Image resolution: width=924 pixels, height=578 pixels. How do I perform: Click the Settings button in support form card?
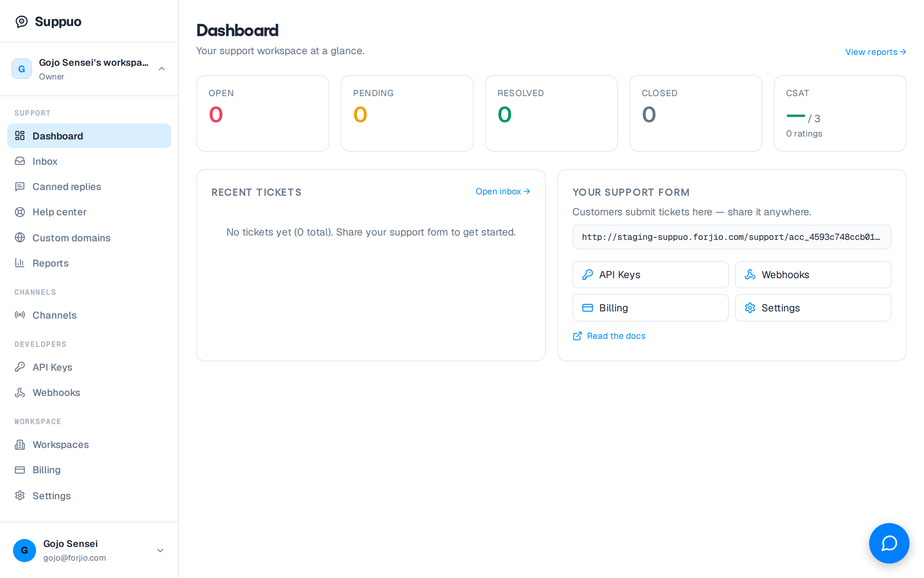(813, 308)
